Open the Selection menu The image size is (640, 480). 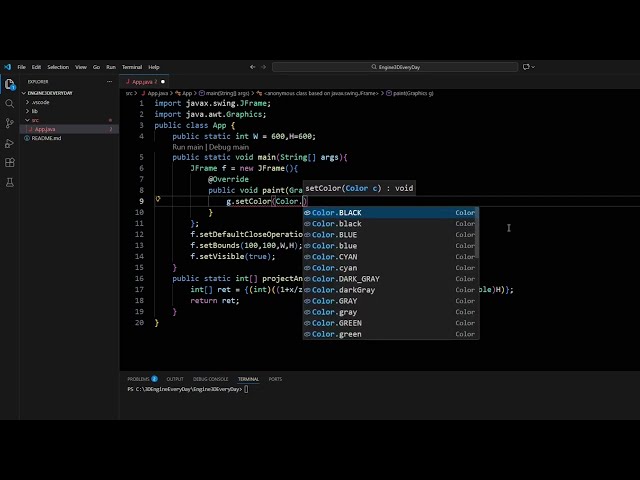58,67
